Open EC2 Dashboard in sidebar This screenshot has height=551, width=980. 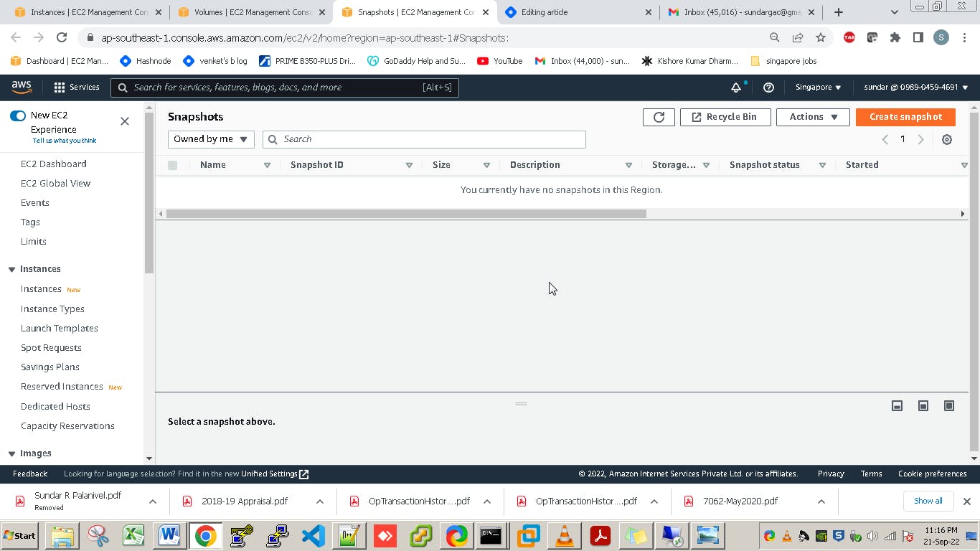54,164
